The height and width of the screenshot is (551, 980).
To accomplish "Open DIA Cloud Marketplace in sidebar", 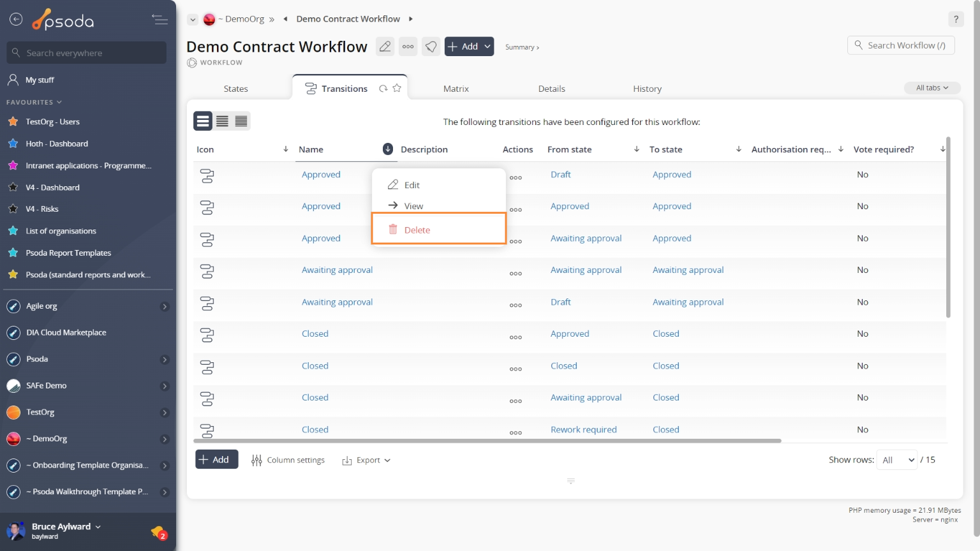I will click(x=66, y=333).
